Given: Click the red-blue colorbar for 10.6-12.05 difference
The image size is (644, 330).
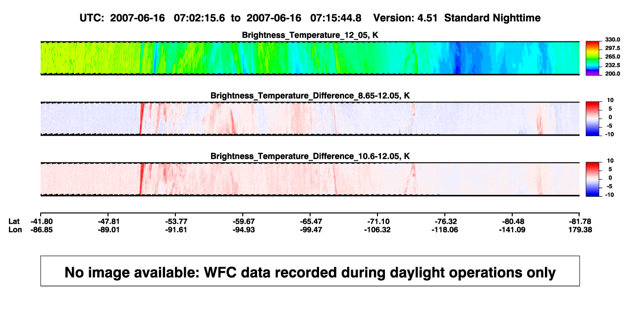Looking at the screenshot, I should (x=593, y=179).
